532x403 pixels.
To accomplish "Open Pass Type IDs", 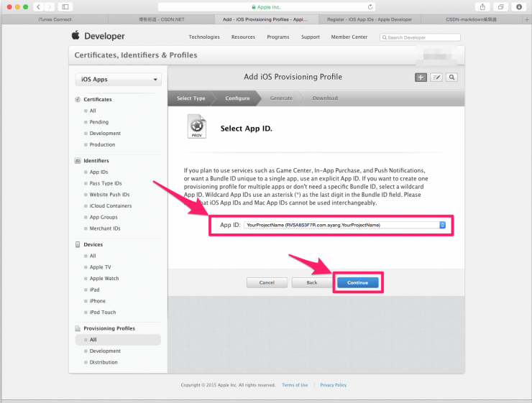I will click(106, 183).
